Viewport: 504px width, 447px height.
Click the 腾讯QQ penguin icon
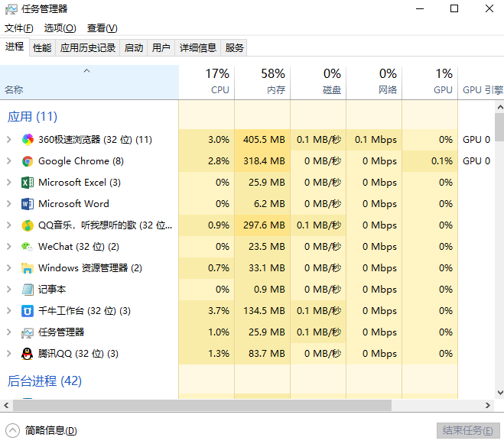[x=28, y=354]
